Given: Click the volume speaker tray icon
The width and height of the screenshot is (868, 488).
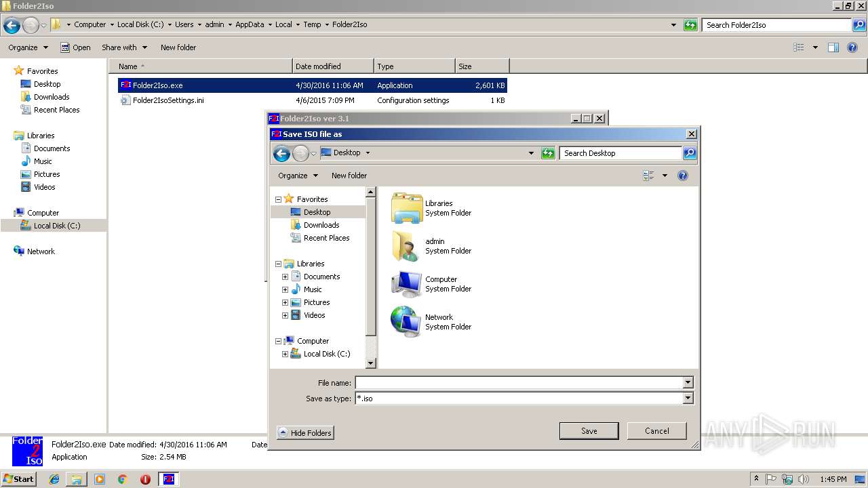Looking at the screenshot, I should tap(804, 479).
